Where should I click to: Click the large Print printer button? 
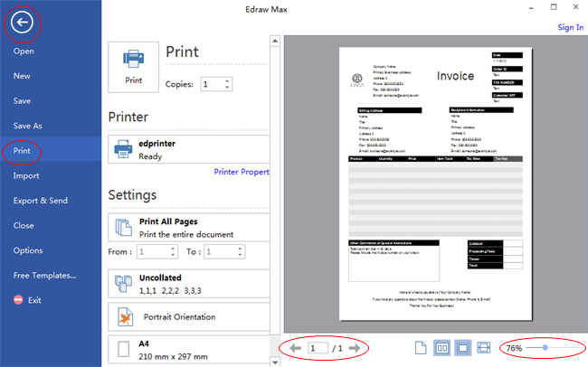click(x=133, y=66)
